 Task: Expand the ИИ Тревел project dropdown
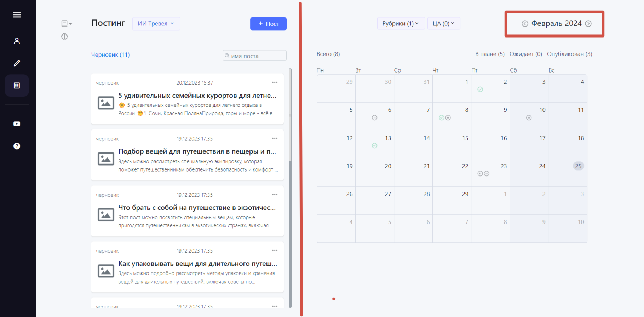pyautogui.click(x=156, y=24)
